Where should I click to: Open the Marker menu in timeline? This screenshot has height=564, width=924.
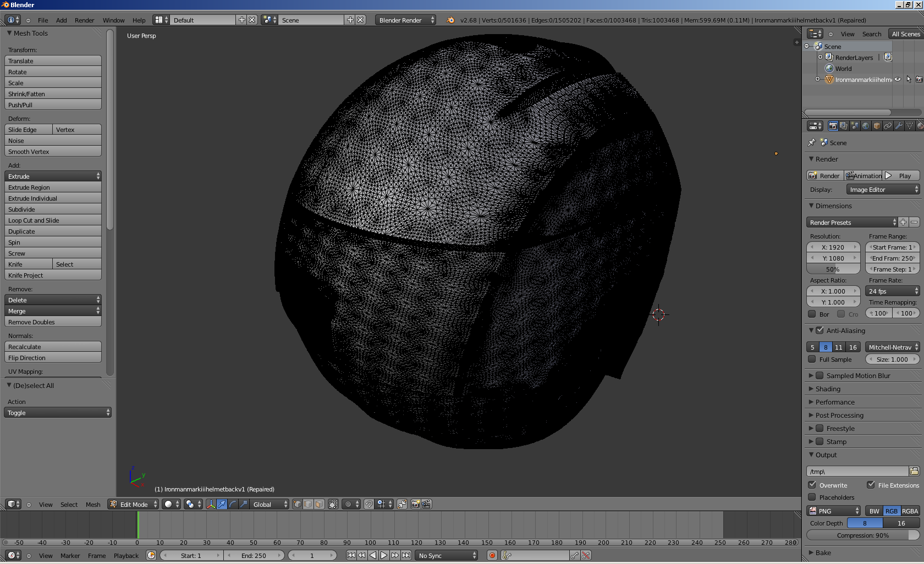(70, 555)
